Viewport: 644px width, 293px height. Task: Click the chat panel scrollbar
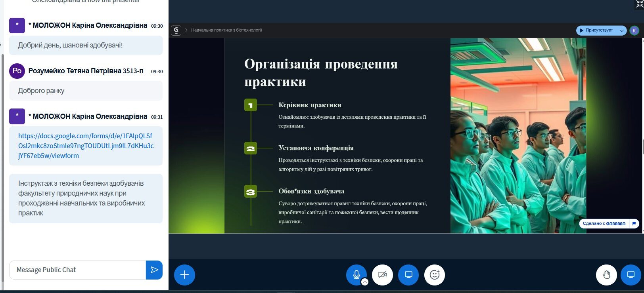[2, 158]
